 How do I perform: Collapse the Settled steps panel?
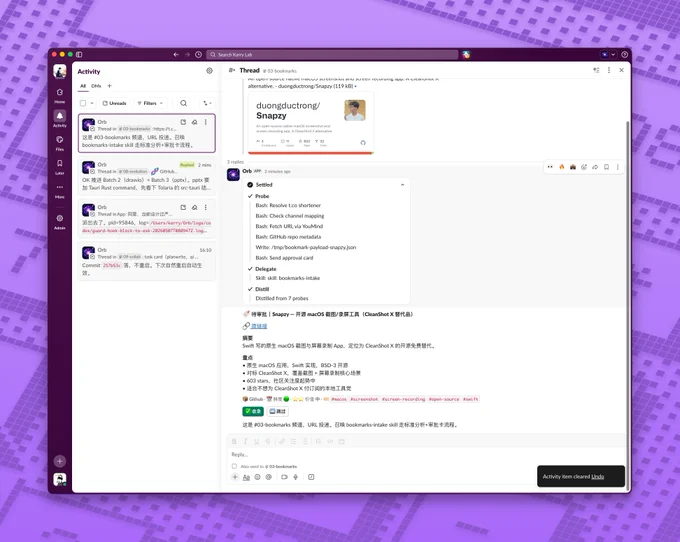click(402, 185)
